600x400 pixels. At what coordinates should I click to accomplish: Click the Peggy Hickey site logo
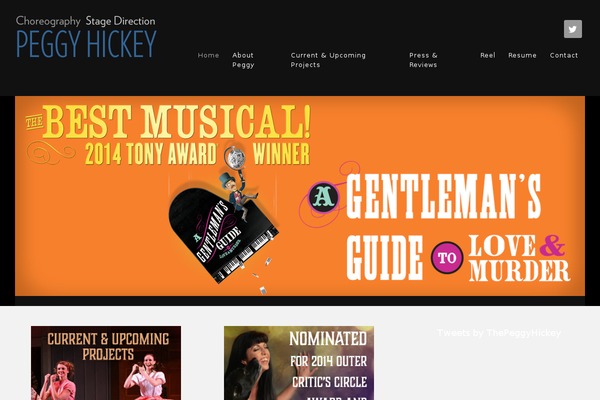(86, 37)
